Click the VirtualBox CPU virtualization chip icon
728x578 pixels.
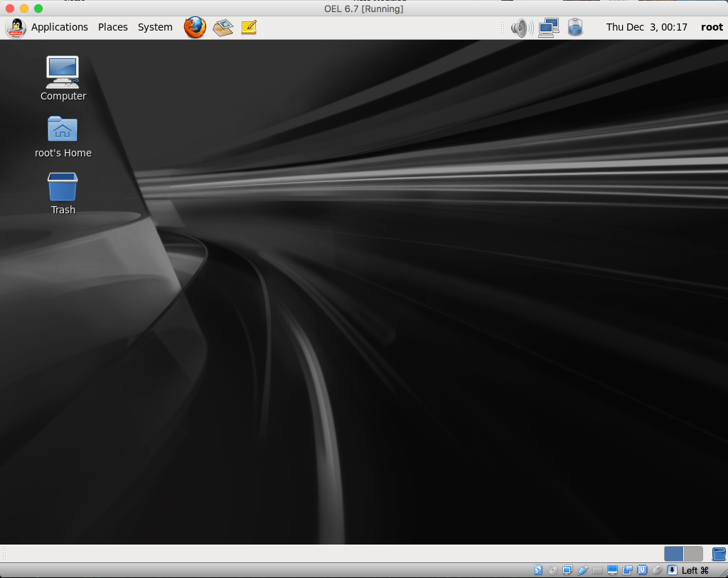coord(642,570)
